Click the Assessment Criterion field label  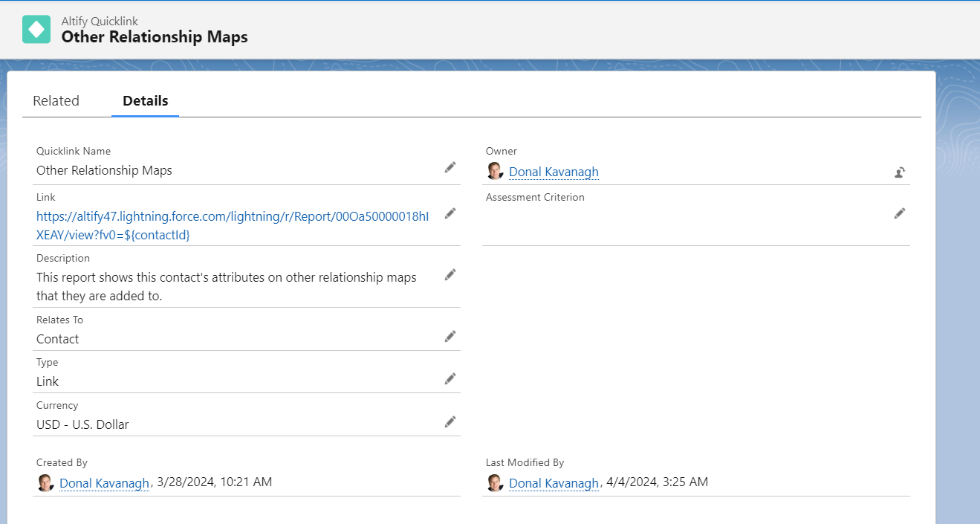coord(535,198)
